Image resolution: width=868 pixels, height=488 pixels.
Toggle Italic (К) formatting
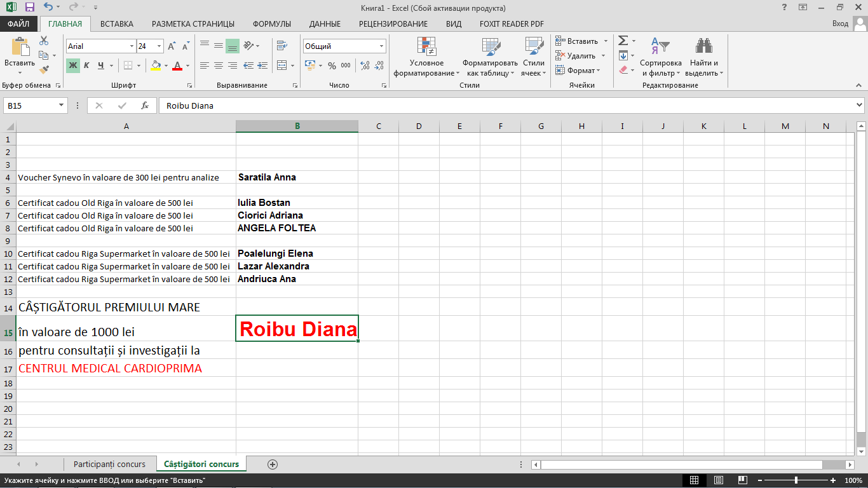tap(87, 65)
